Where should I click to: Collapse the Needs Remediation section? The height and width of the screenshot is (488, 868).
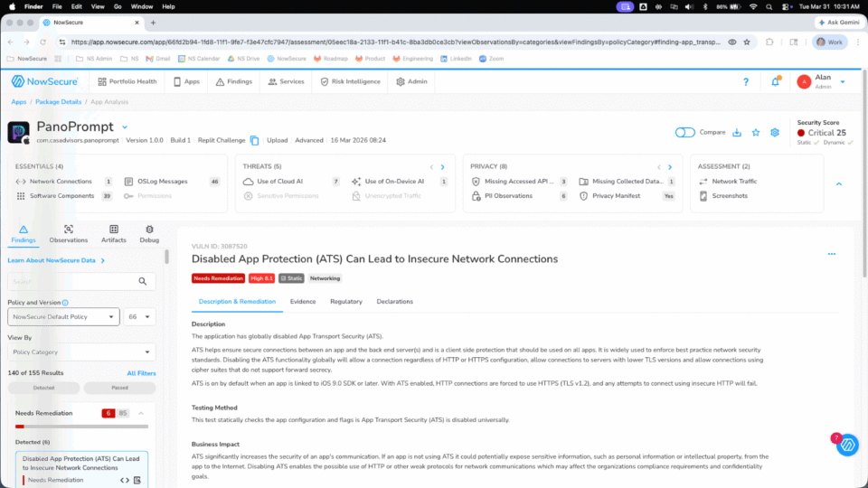click(141, 413)
